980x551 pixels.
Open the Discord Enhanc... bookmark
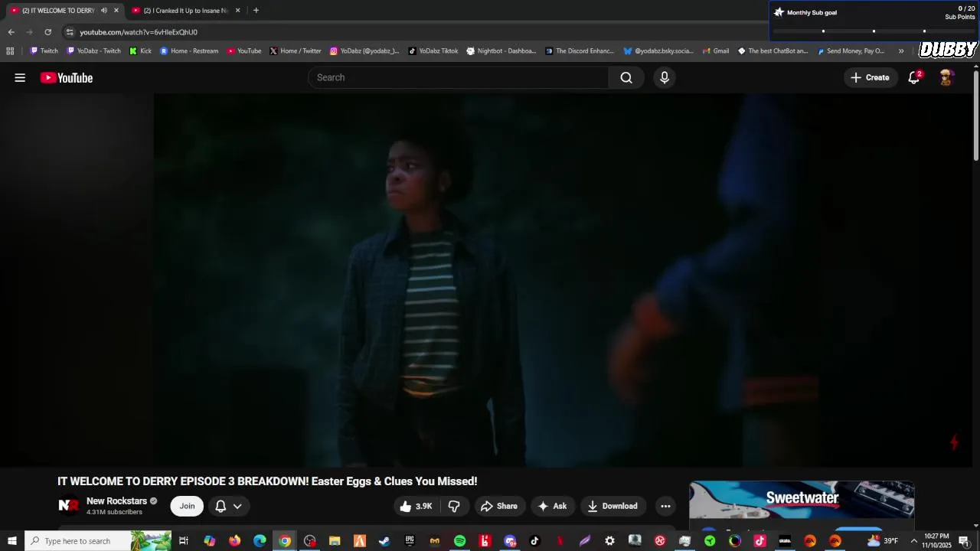coord(580,51)
